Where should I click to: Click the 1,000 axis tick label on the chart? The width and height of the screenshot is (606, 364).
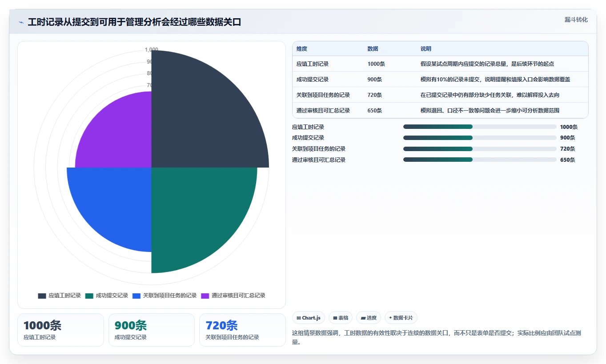coord(152,50)
